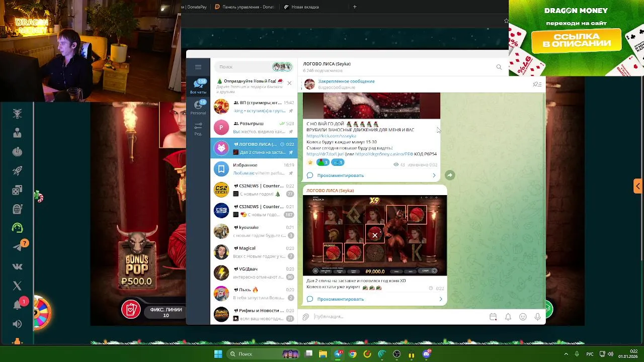Open the 'Пысь' channel
This screenshot has width=644, height=362.
(x=254, y=294)
